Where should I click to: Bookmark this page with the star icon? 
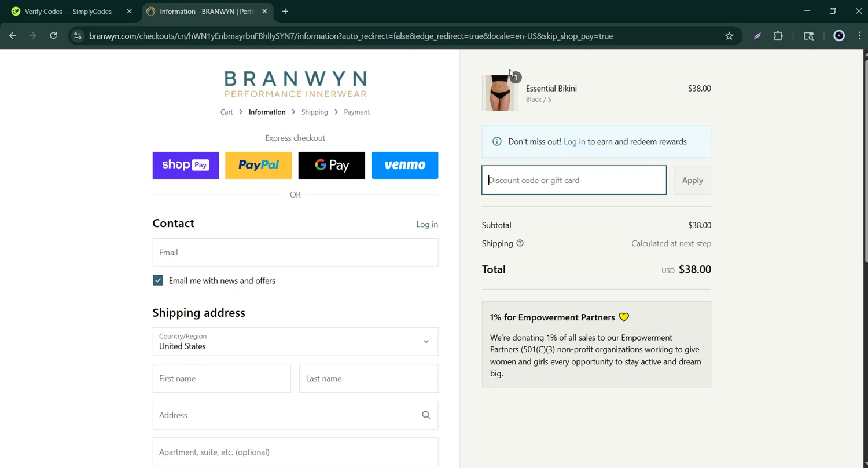click(x=729, y=36)
